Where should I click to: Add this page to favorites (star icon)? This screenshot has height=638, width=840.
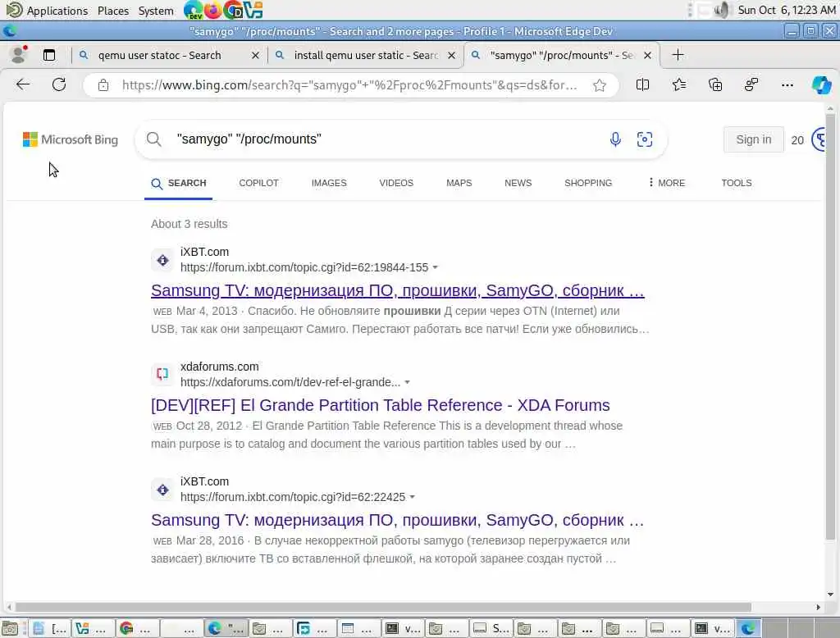(600, 85)
